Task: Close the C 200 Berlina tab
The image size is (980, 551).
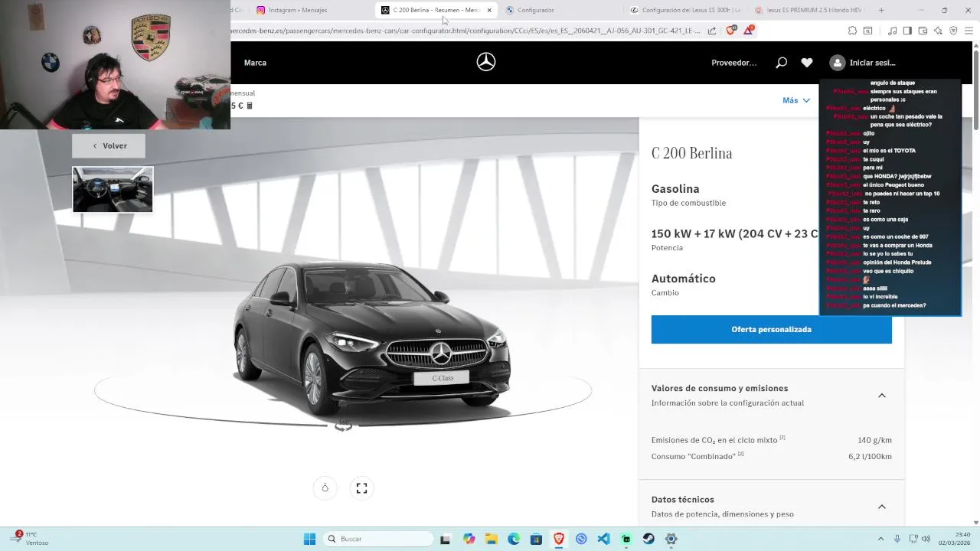Action: coord(489,10)
